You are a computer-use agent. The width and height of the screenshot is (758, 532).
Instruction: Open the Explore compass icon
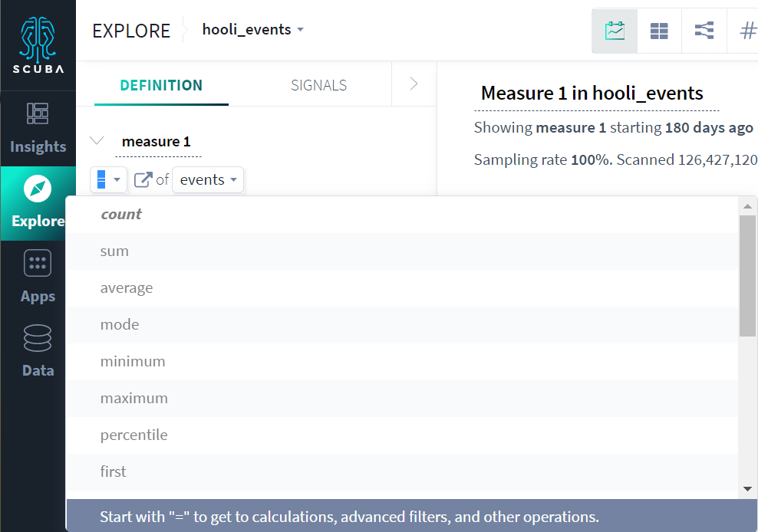[38, 189]
